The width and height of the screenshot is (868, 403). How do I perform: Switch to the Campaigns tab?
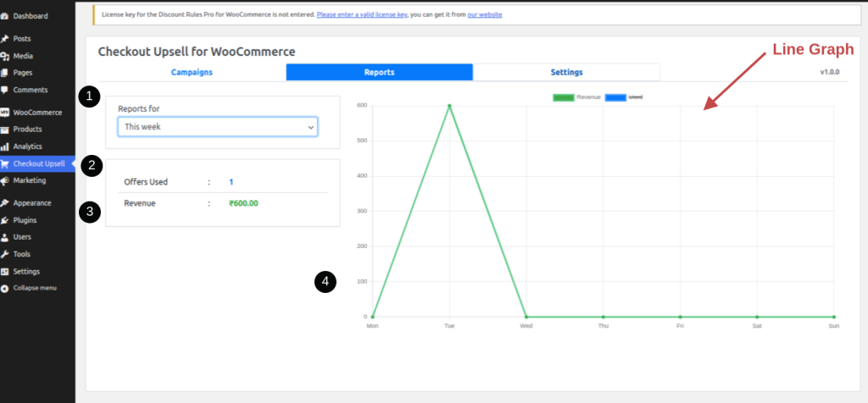click(192, 73)
